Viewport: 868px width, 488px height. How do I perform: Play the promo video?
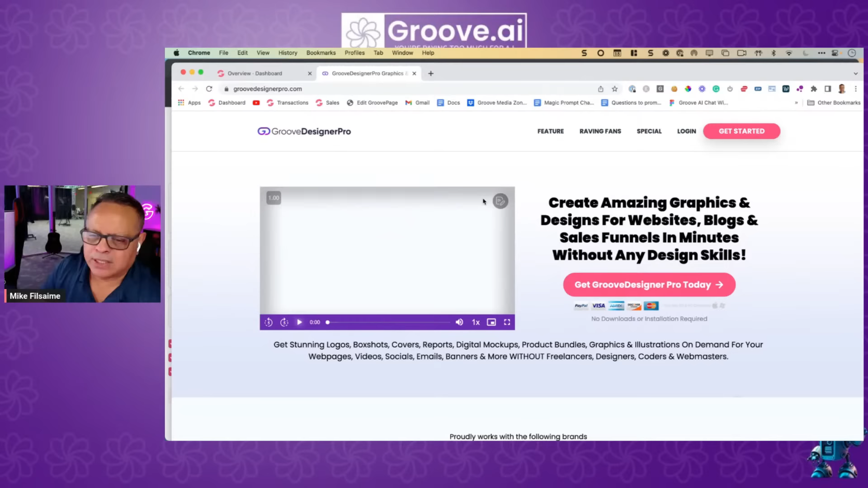299,322
